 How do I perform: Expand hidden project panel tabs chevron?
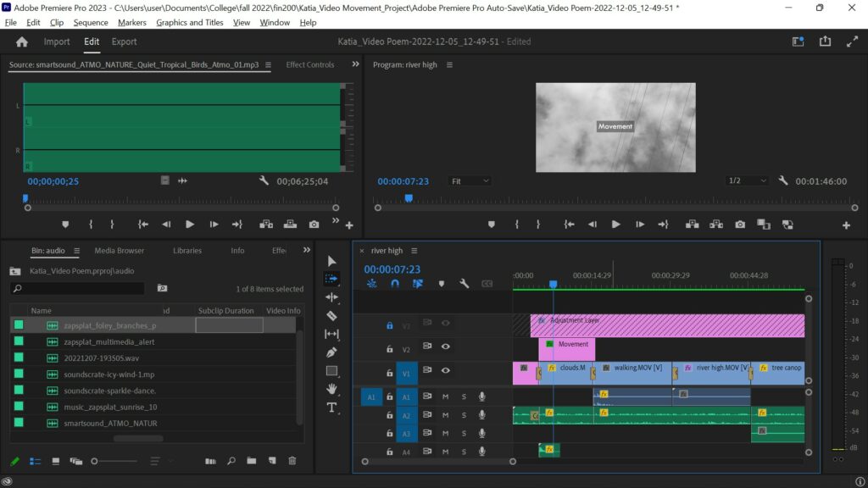pos(307,250)
